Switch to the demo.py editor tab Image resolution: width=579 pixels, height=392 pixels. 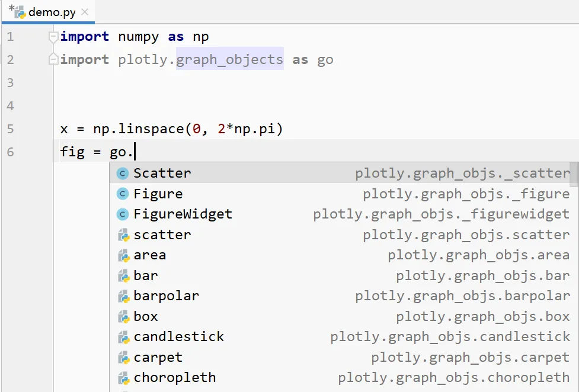(x=48, y=12)
